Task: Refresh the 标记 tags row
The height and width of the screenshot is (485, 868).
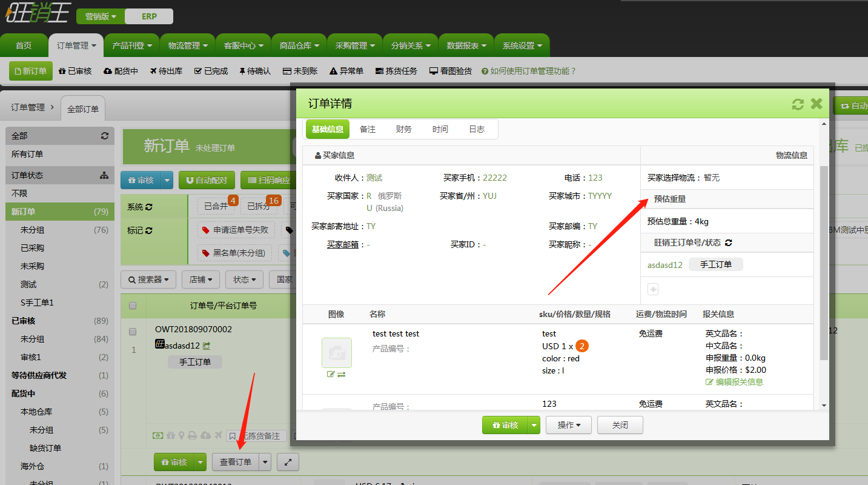Action: (x=149, y=230)
